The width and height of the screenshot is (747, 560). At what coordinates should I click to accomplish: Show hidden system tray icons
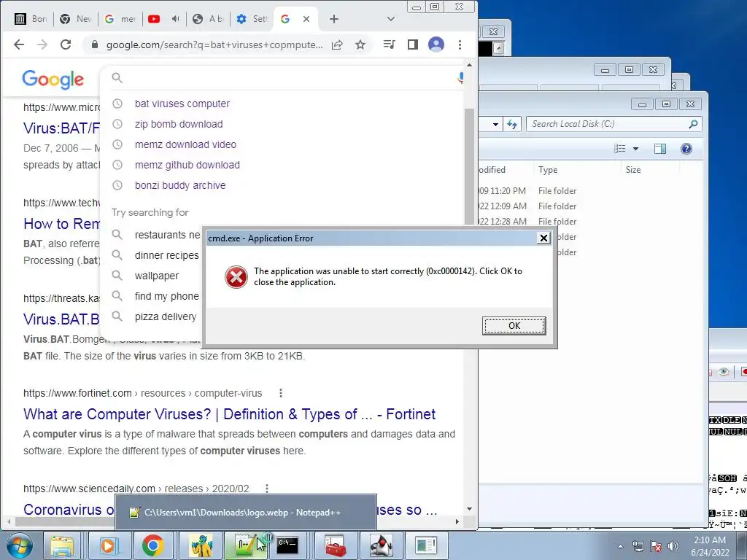(620, 546)
